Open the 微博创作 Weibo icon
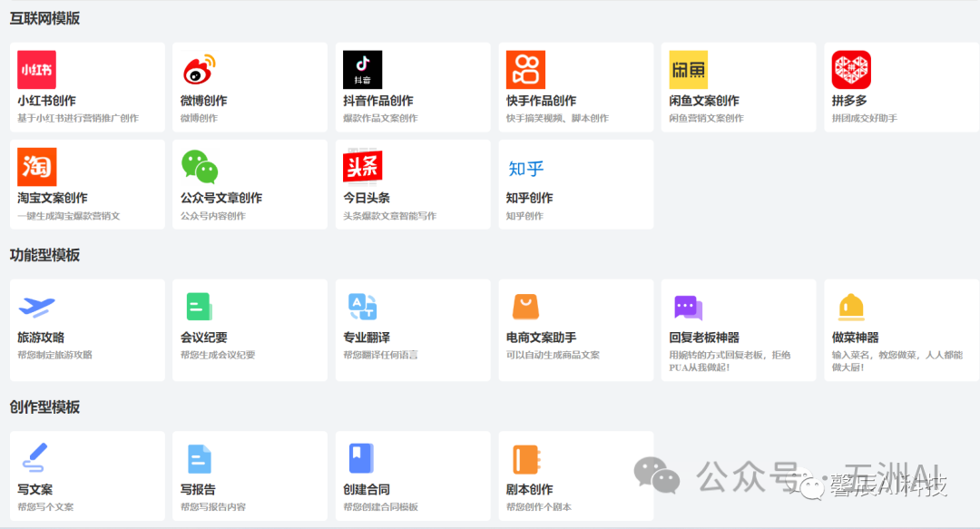 200,70
